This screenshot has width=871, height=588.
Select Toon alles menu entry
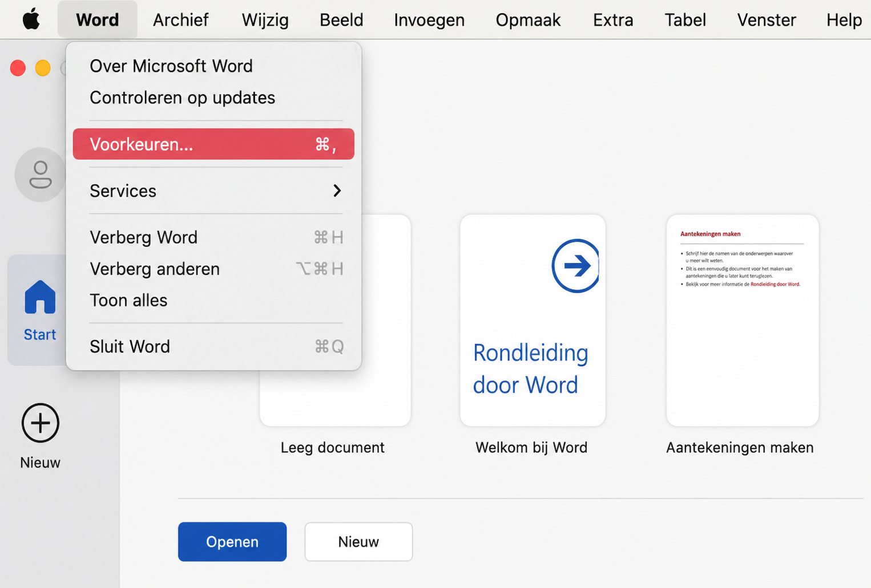pos(213,300)
